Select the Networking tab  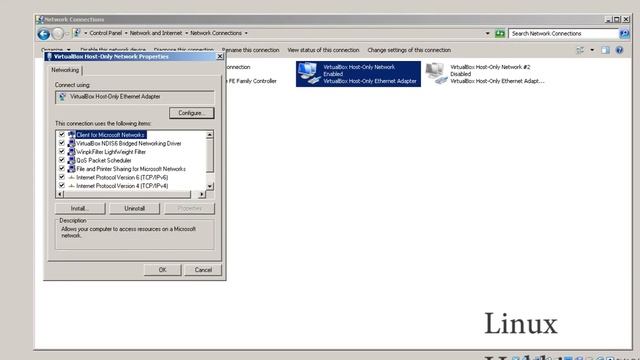coord(65,70)
